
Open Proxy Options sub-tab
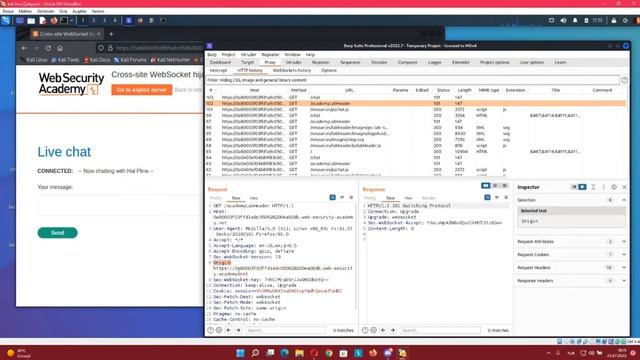(x=329, y=71)
